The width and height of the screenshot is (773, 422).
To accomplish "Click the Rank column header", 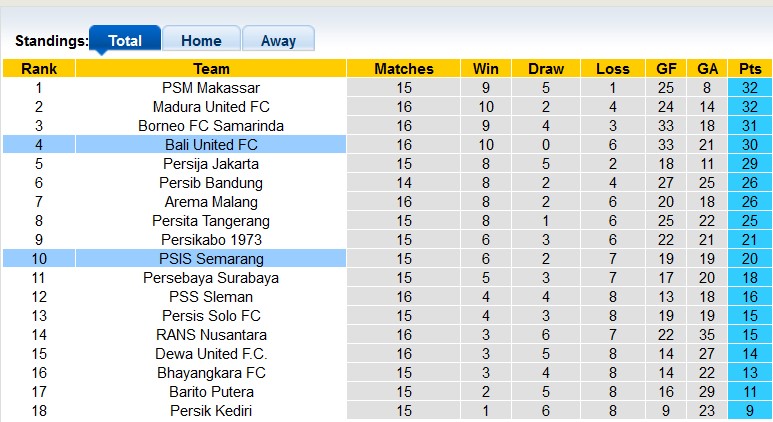I will (x=39, y=69).
